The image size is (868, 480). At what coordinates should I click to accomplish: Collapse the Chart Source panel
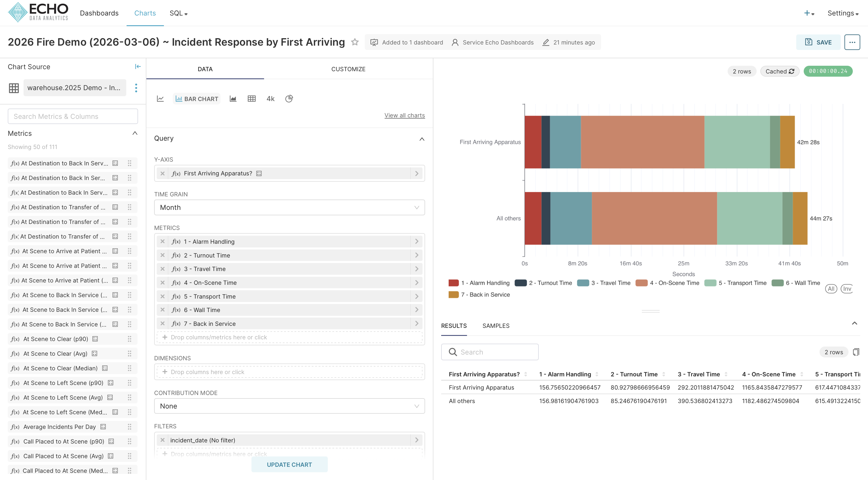[x=138, y=67]
